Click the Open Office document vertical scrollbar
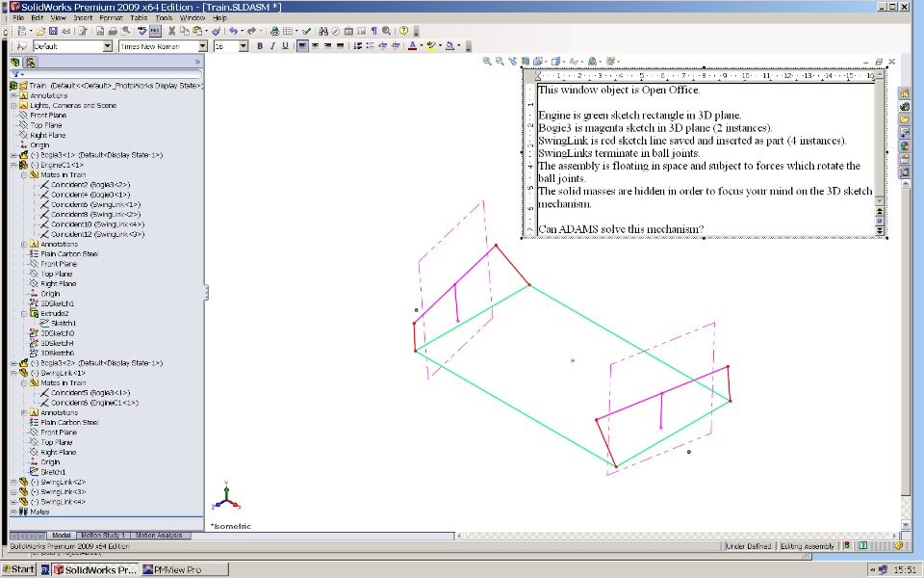 click(880, 139)
